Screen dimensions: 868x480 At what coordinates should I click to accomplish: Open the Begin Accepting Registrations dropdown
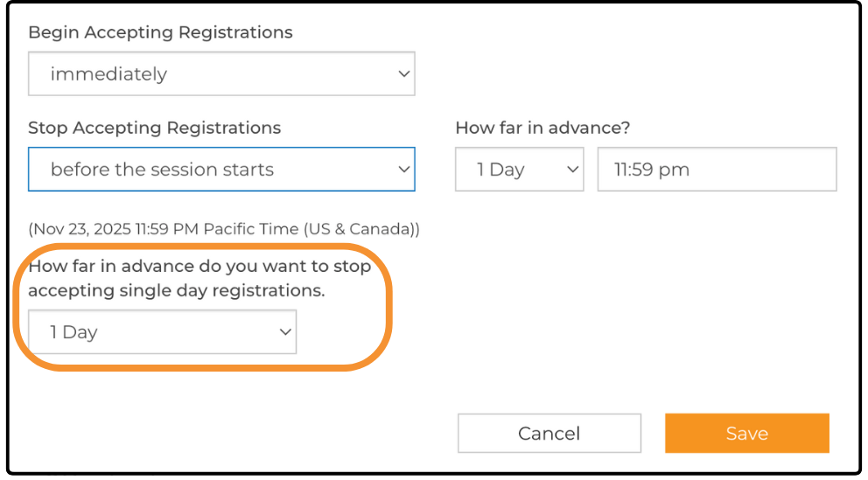221,74
